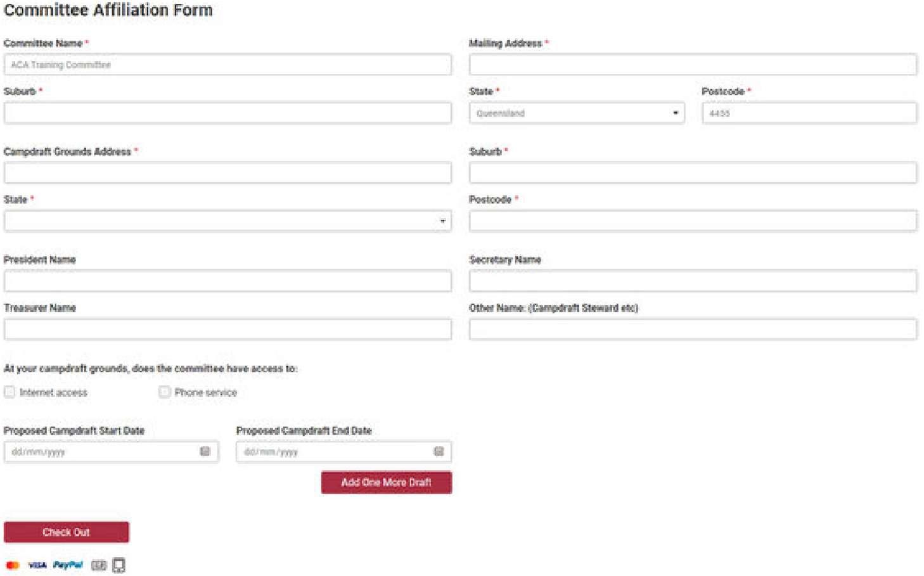The image size is (924, 576).
Task: Click the Add One More Draft button
Action: pos(386,482)
